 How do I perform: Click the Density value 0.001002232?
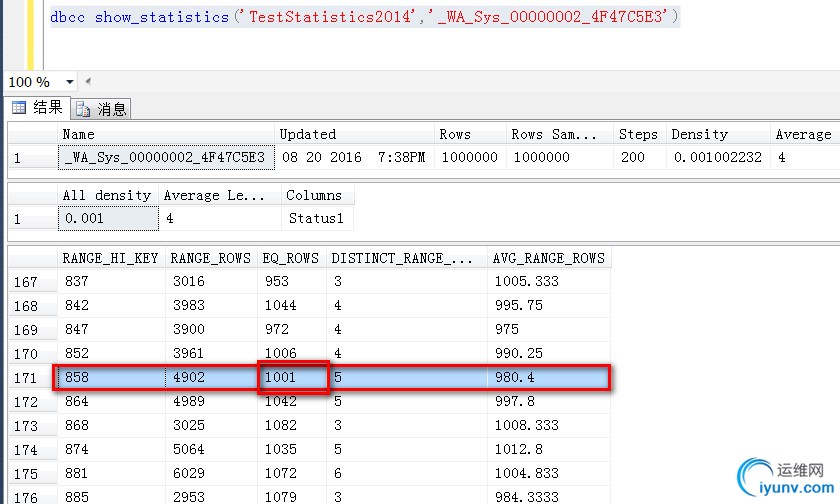(x=718, y=157)
